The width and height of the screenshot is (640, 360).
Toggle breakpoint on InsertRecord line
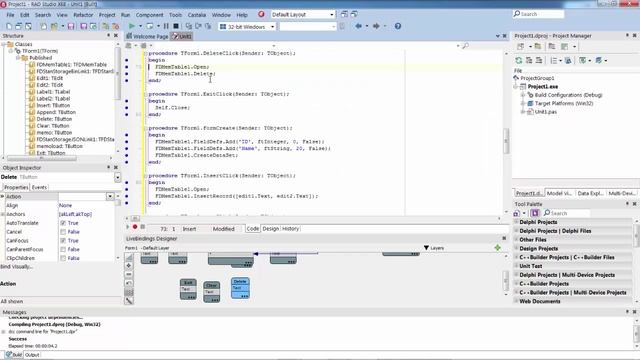[x=127, y=196]
